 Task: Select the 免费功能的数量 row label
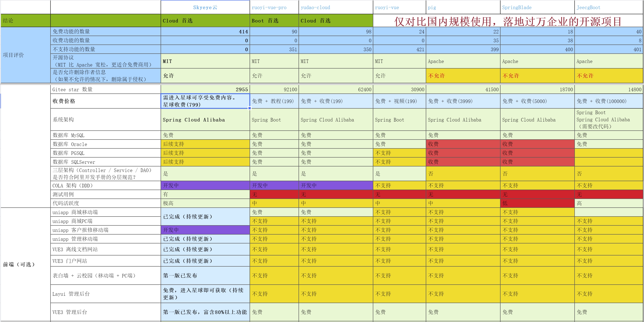[105, 32]
